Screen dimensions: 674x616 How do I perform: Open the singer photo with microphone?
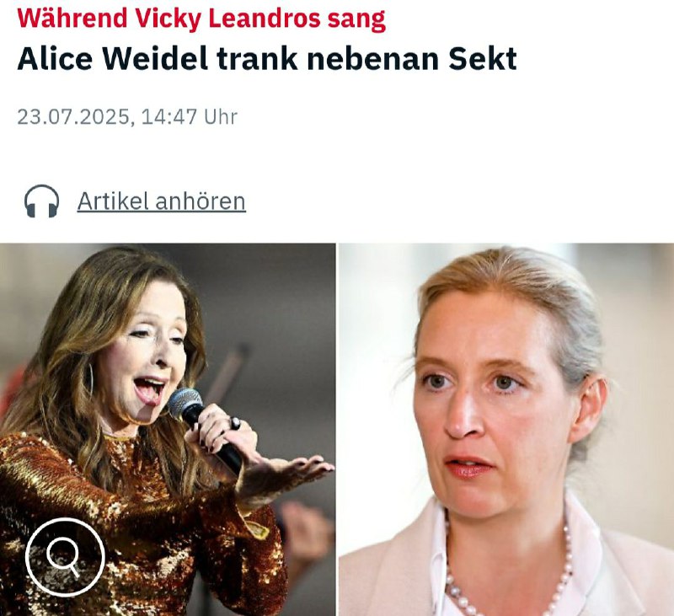pyautogui.click(x=168, y=430)
